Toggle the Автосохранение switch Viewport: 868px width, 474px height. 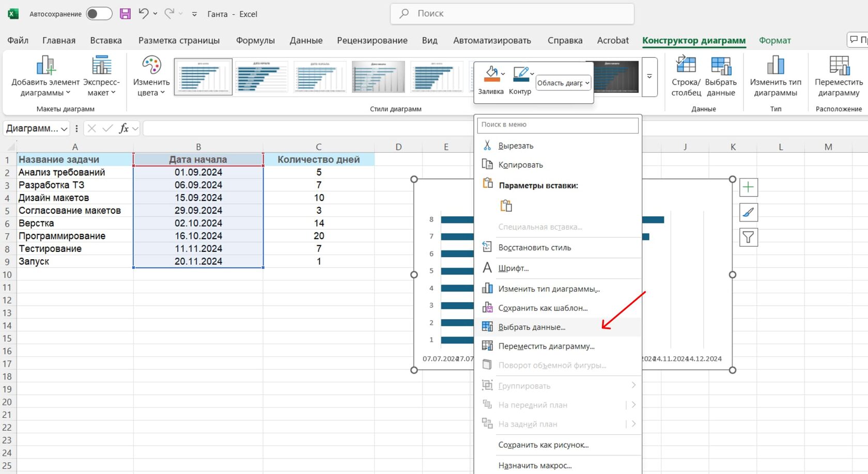pyautogui.click(x=99, y=14)
